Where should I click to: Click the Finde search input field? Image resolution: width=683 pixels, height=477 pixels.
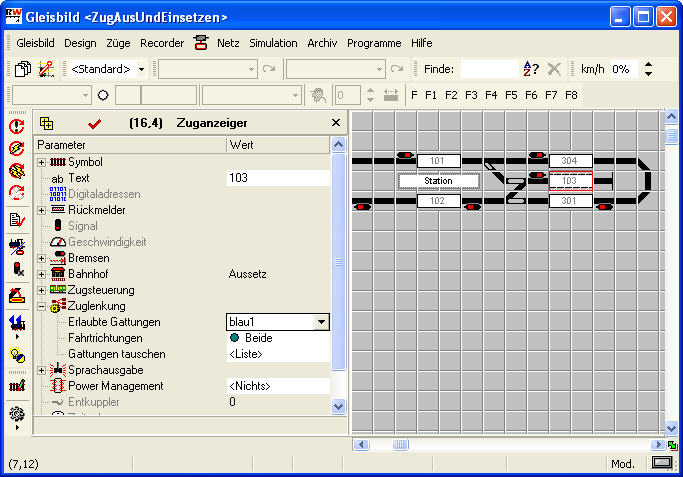pos(489,69)
